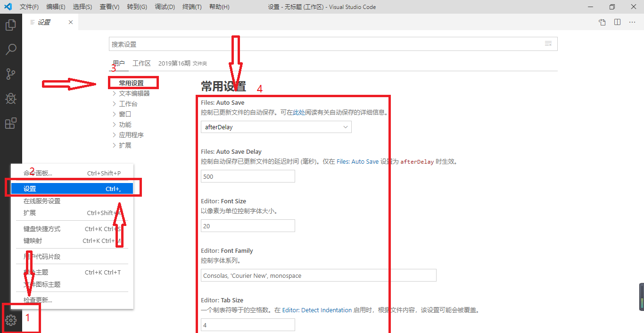Image resolution: width=644 pixels, height=333 pixels.
Task: Open the Explorer view in activity bar
Action: tap(11, 25)
